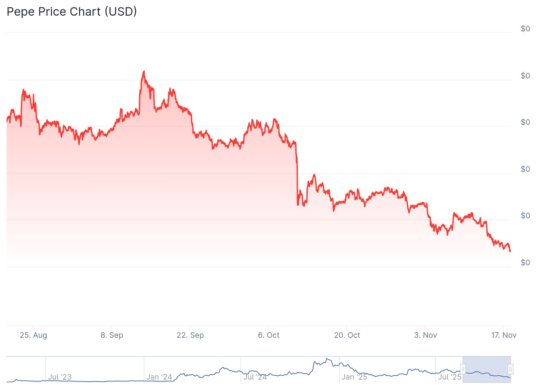Click Jan '25 in the navigator timeline

(354, 377)
